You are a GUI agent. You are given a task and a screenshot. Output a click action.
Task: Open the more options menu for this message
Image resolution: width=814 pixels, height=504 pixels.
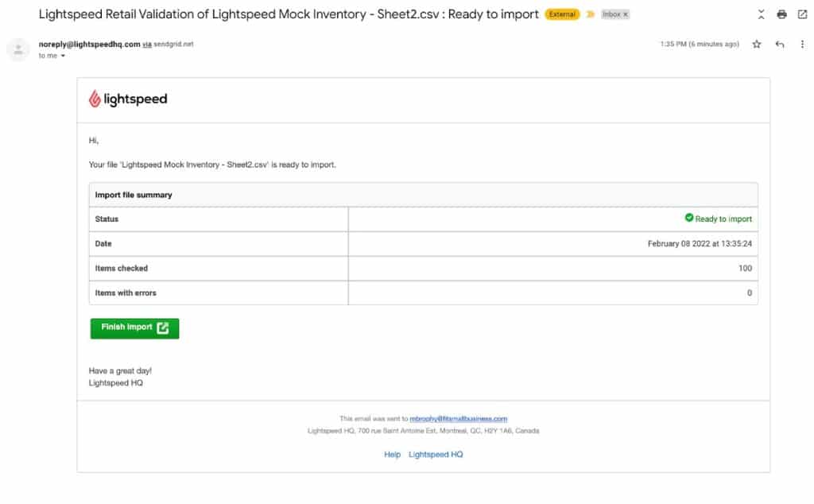pos(803,44)
